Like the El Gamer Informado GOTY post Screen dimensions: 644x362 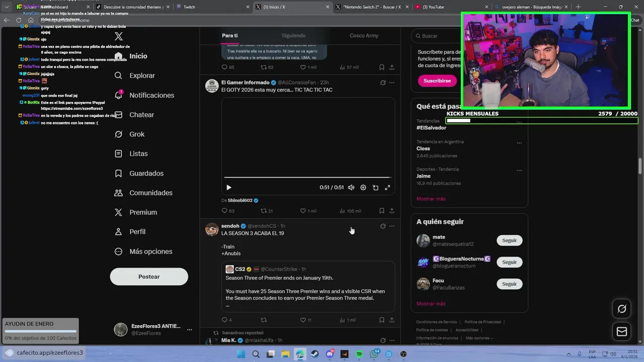pyautogui.click(x=308, y=211)
